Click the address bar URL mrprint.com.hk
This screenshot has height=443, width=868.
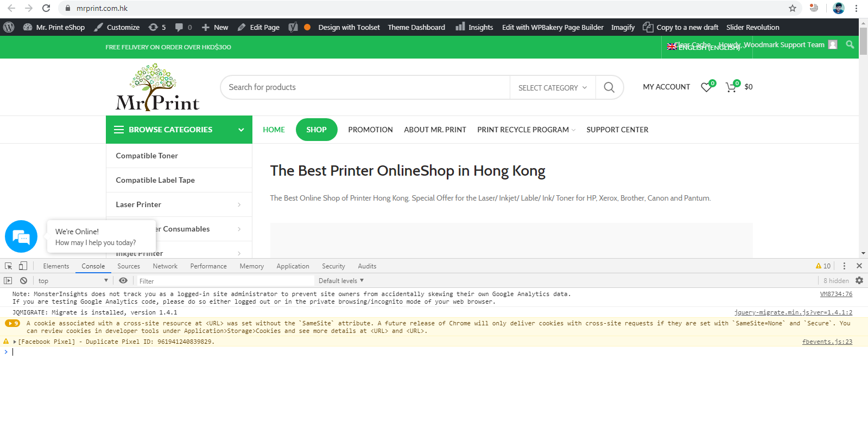(x=102, y=8)
